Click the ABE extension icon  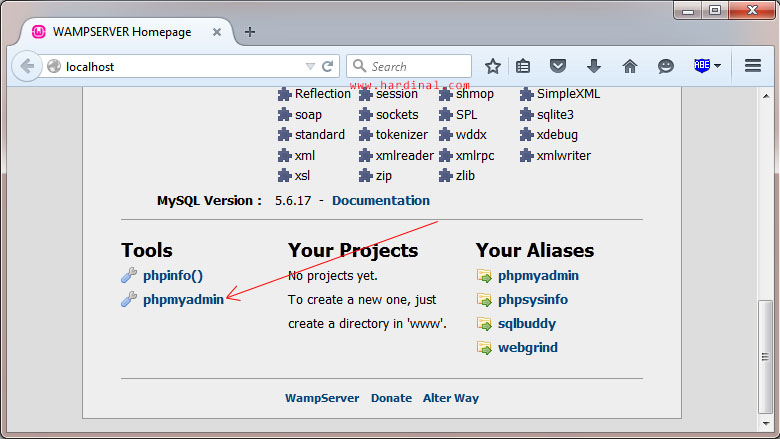point(702,65)
